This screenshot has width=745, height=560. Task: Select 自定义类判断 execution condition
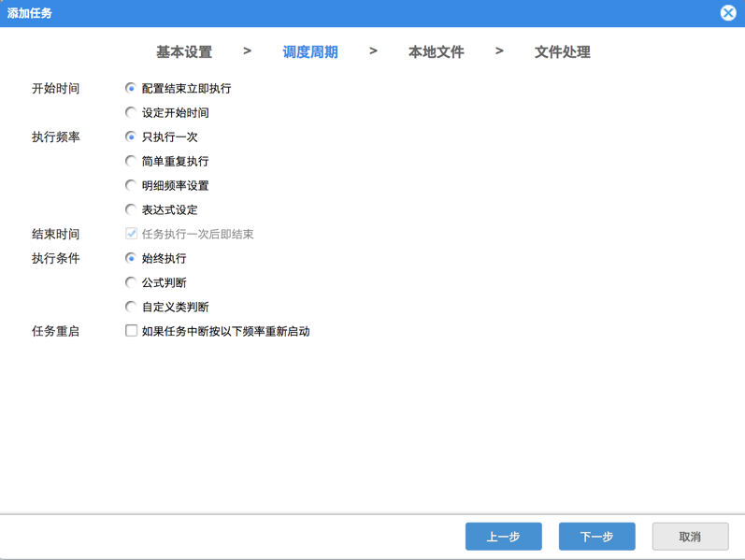coord(131,307)
